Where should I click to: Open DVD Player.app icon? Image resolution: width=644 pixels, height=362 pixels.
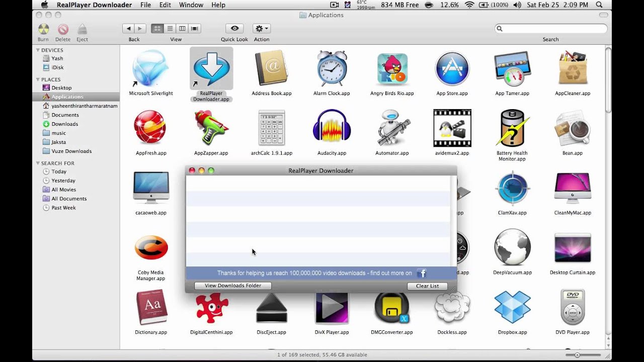[x=573, y=308]
